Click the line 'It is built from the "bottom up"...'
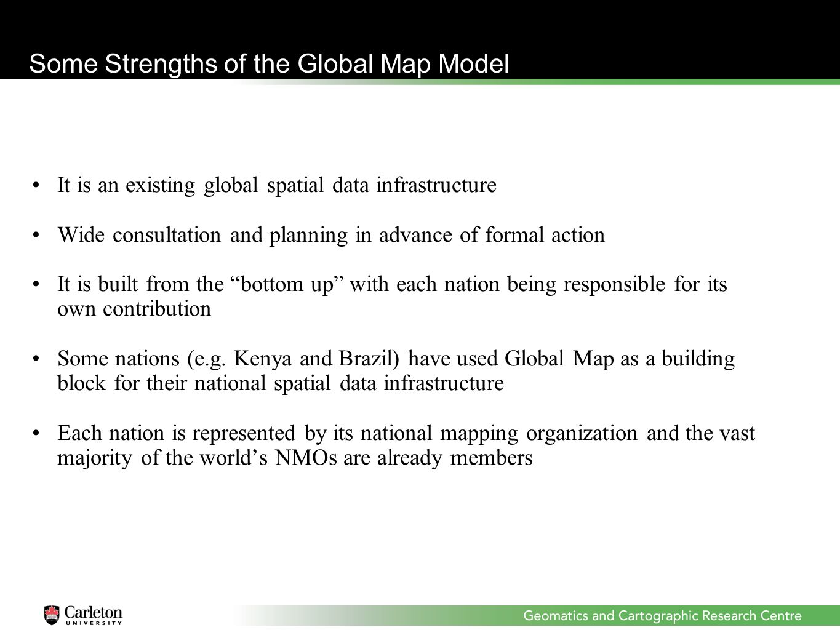This screenshot has width=840, height=630. tap(393, 284)
